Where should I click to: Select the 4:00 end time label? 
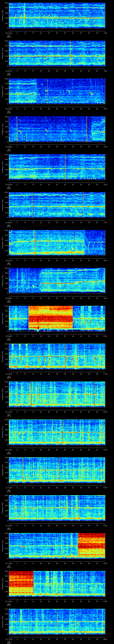(x=105, y=109)
